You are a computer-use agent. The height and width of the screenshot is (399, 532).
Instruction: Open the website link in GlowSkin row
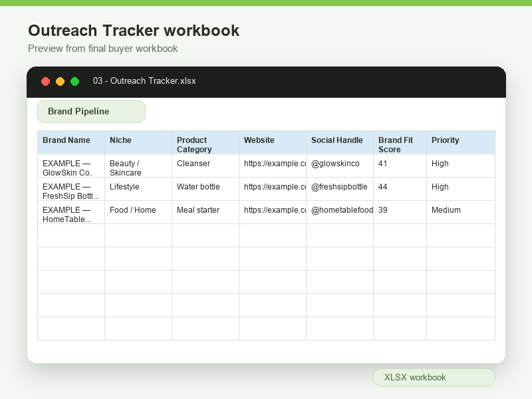275,164
